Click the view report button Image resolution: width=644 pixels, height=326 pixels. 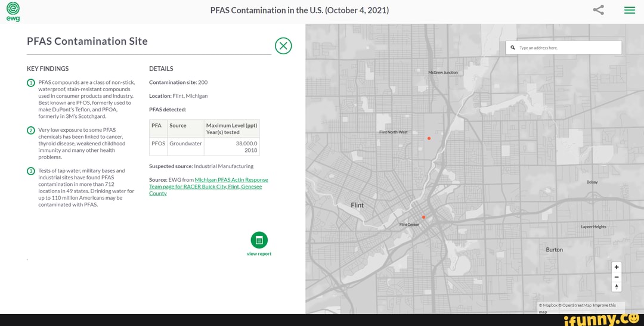tap(259, 244)
